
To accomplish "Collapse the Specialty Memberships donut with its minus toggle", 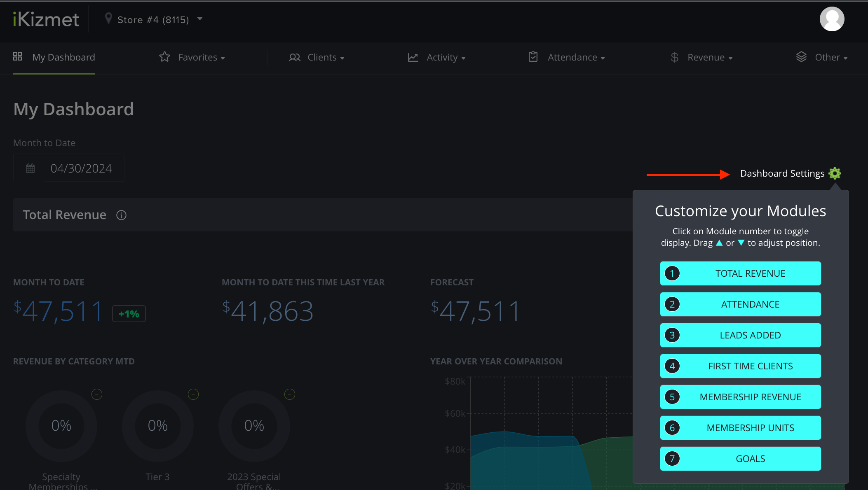I will (96, 394).
